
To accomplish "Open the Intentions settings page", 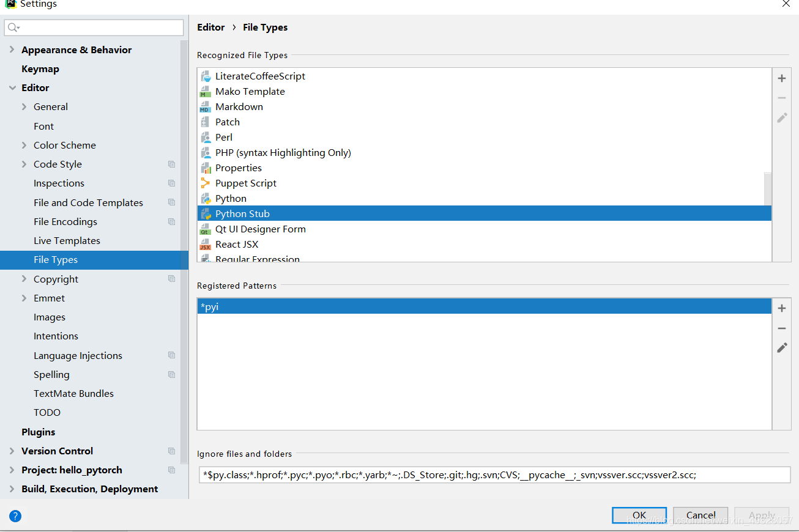I will [x=56, y=336].
